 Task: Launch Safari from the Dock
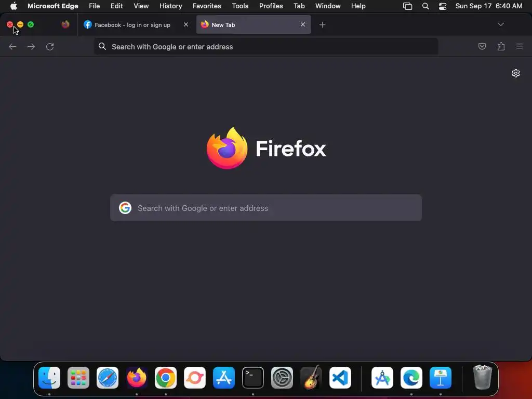(x=108, y=378)
